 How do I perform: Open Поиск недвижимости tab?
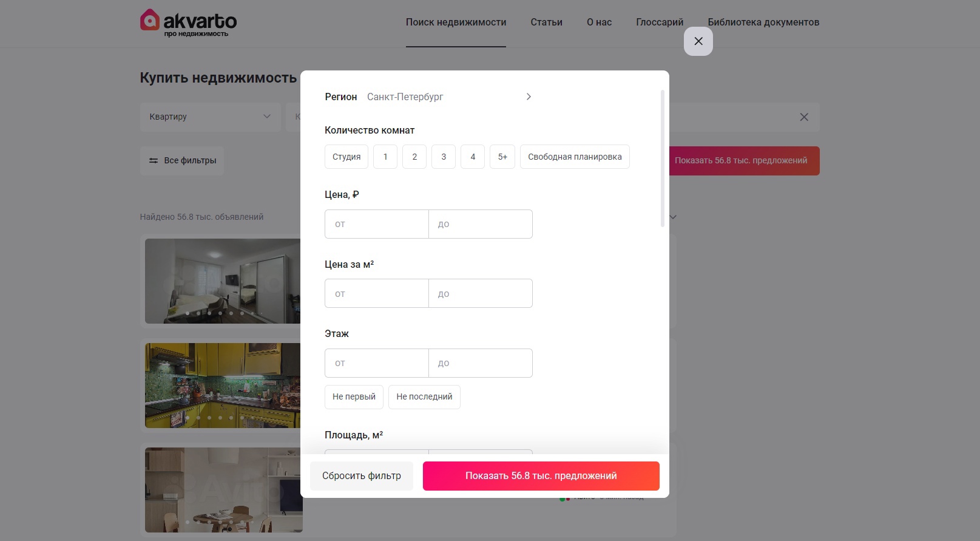tap(456, 22)
